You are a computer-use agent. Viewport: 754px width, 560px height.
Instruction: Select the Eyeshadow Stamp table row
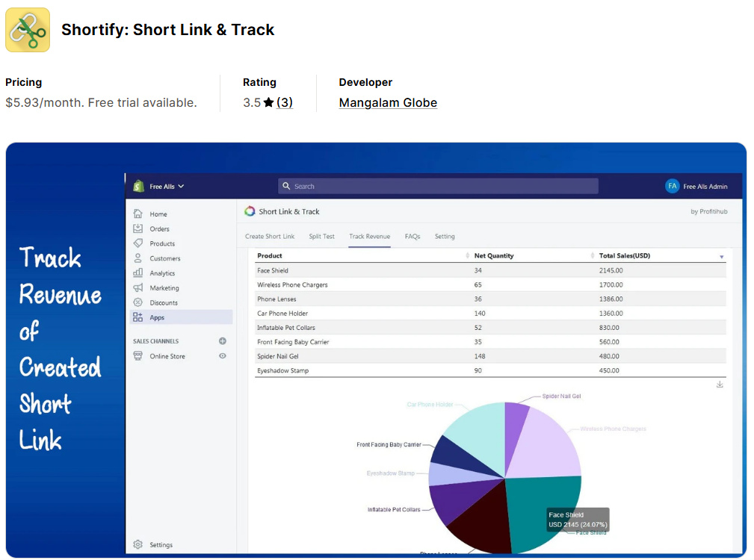[490, 370]
